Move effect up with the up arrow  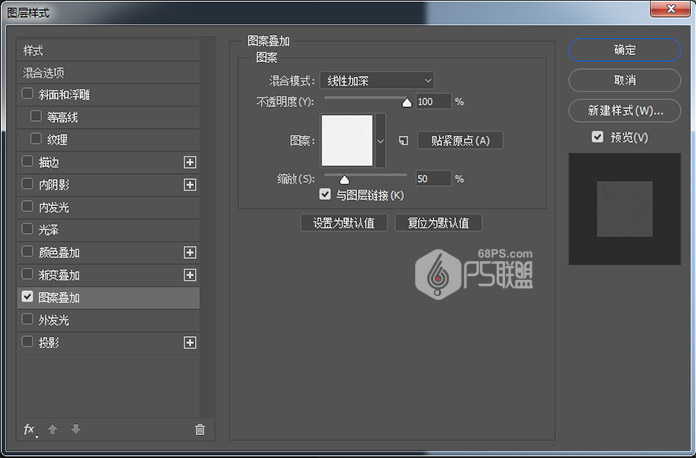click(x=52, y=429)
